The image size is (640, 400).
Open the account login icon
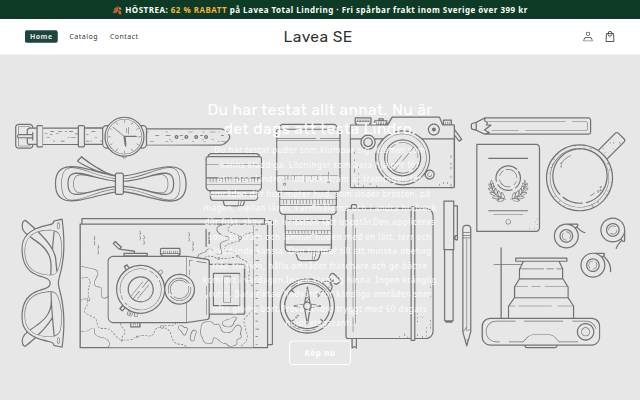[x=588, y=37]
